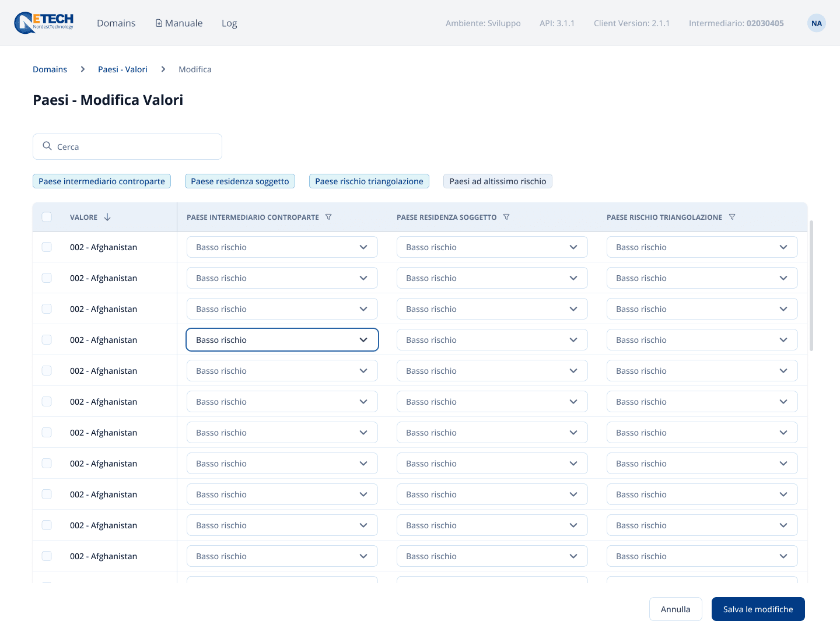Expand the highlighted Basso rischio dropdown
Screen dimensions: 840x635
coord(282,340)
